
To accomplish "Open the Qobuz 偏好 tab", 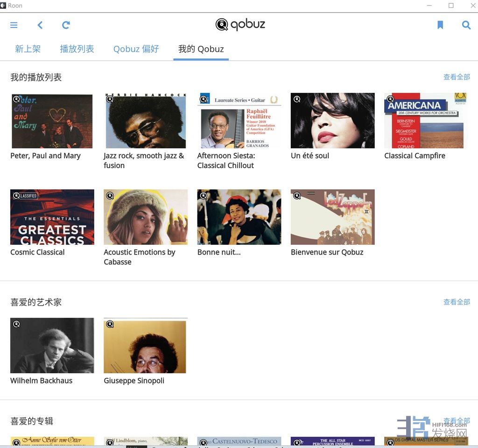I will click(136, 49).
